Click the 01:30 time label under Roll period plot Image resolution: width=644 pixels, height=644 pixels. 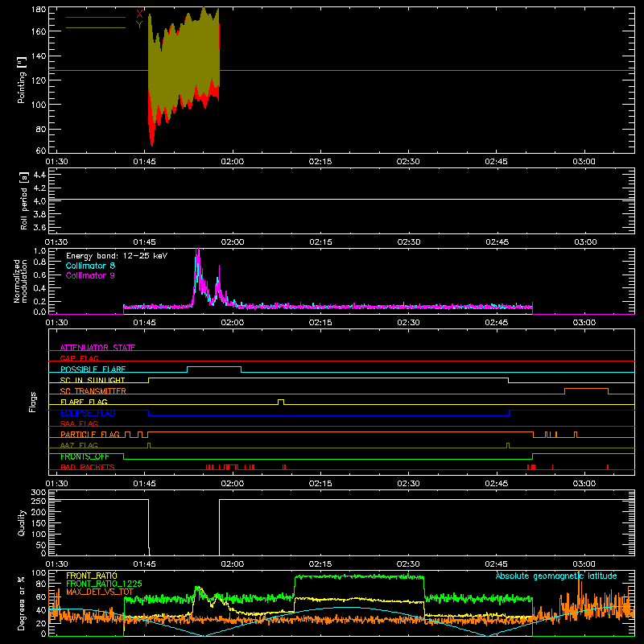[56, 242]
